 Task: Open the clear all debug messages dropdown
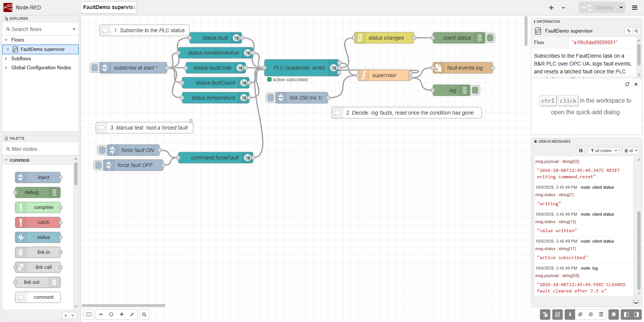coord(631,151)
